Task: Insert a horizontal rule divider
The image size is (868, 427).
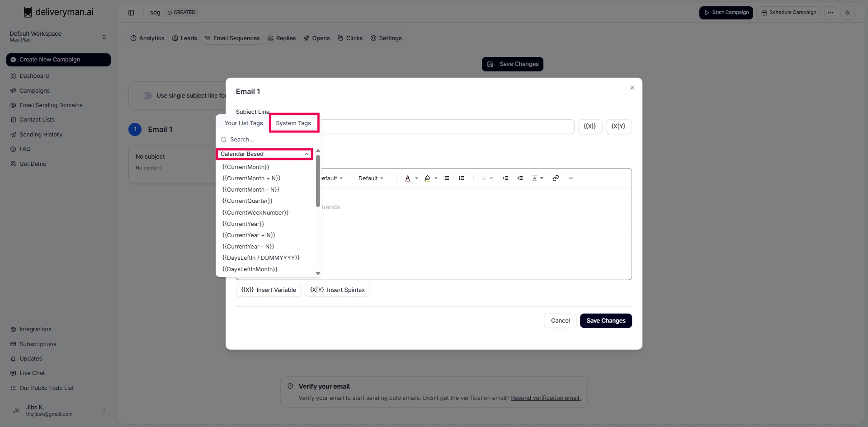Action: pos(571,178)
